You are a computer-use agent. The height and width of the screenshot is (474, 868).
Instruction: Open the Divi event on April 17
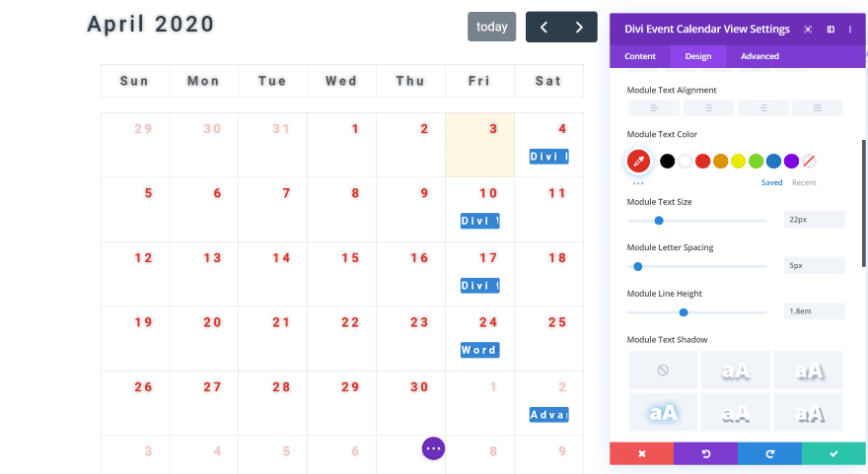[x=480, y=286]
